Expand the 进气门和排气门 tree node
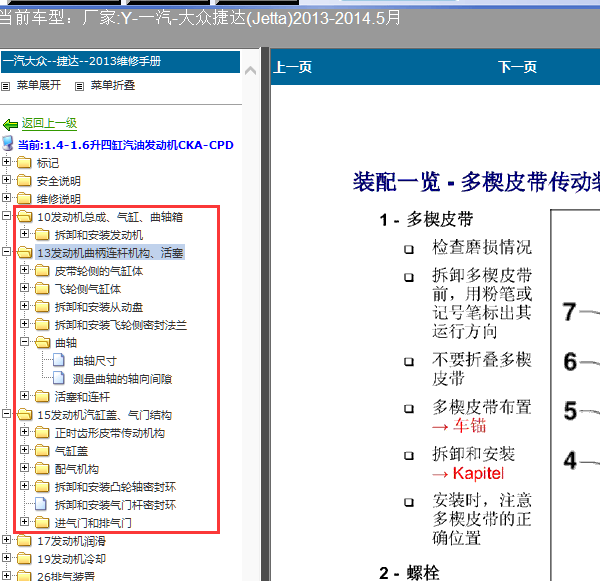 (24, 522)
